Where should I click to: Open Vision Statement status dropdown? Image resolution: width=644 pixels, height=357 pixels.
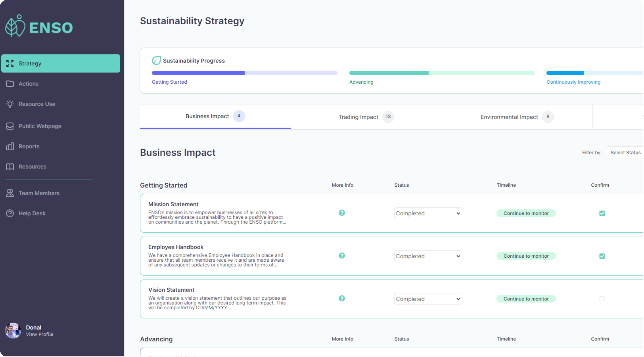[428, 299]
